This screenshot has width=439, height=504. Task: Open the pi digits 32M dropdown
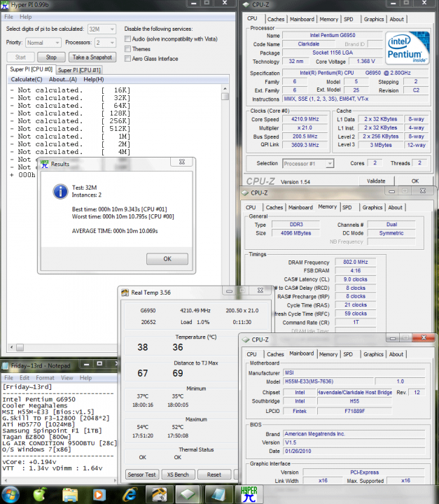pos(102,29)
